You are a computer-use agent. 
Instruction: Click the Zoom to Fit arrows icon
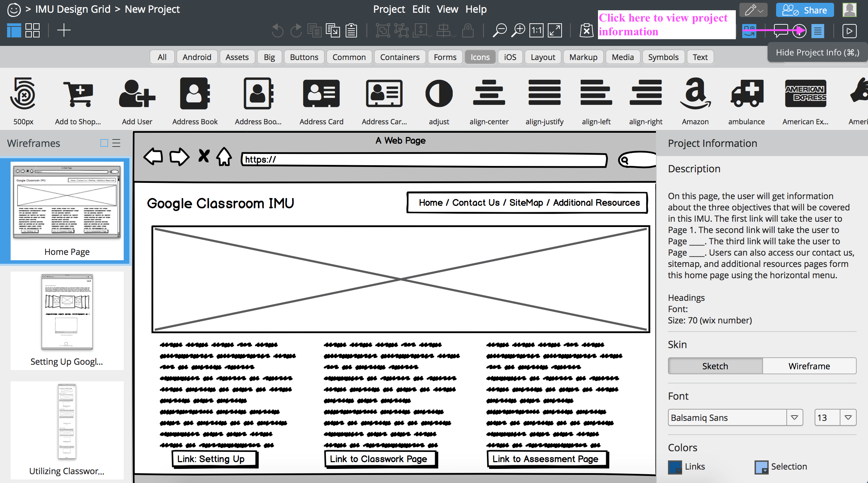pyautogui.click(x=555, y=31)
